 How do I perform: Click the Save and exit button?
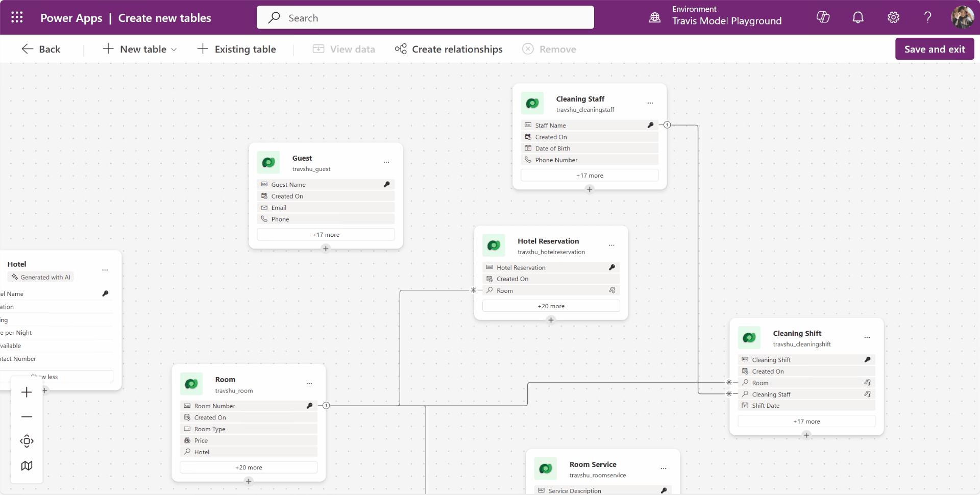pyautogui.click(x=934, y=48)
